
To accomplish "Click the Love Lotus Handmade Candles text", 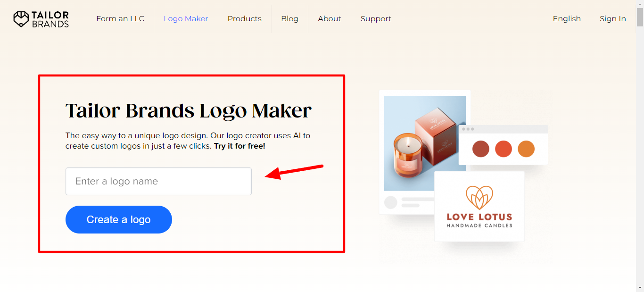I will pyautogui.click(x=479, y=220).
